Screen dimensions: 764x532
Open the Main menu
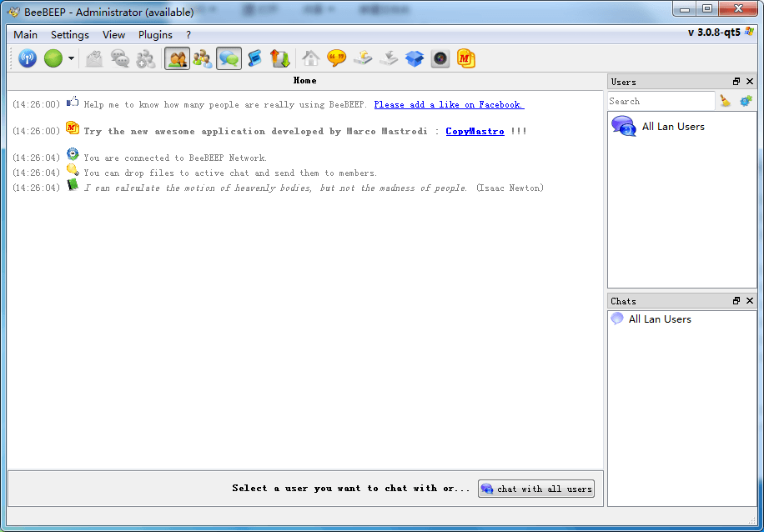coord(26,35)
